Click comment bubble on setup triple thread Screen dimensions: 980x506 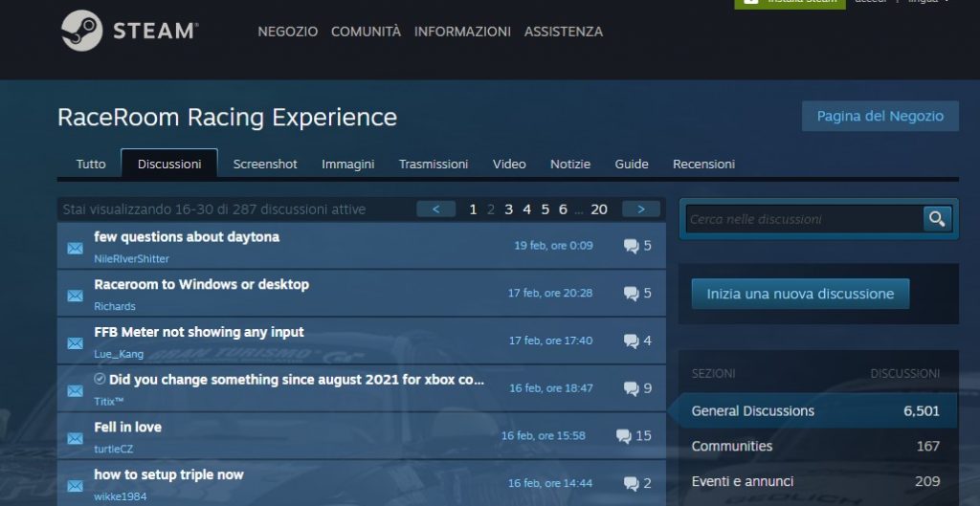(632, 483)
